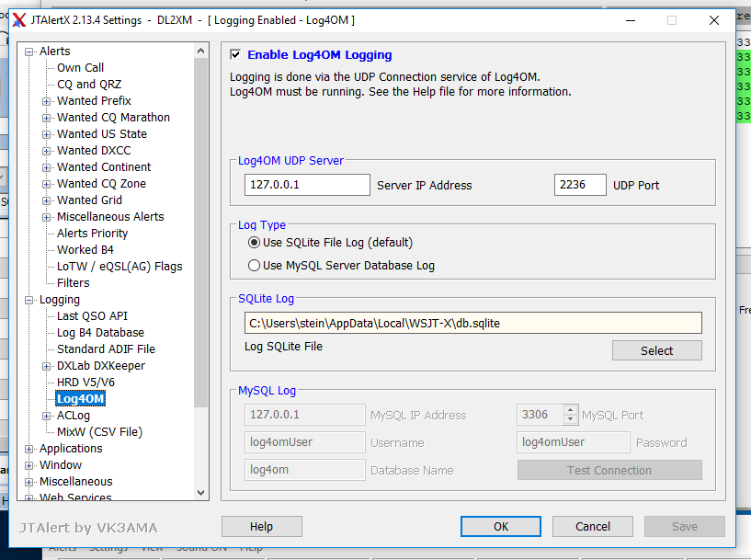Expand the Wanted CQ Zone node

(47, 184)
